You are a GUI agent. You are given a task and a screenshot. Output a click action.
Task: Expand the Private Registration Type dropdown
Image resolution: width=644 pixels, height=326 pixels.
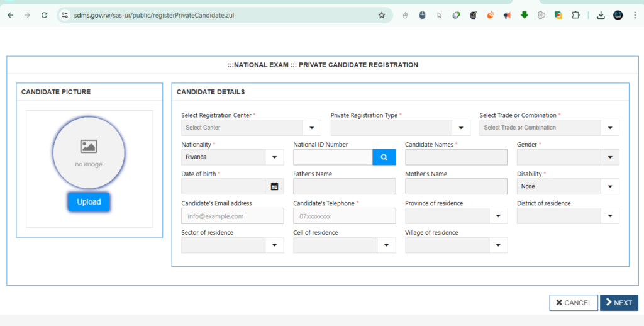(x=461, y=128)
